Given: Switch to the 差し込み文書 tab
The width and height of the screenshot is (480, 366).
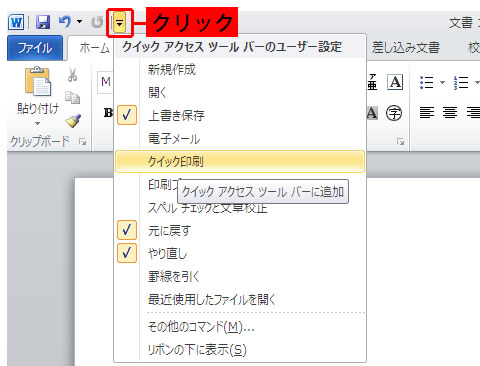Looking at the screenshot, I should click(x=406, y=48).
